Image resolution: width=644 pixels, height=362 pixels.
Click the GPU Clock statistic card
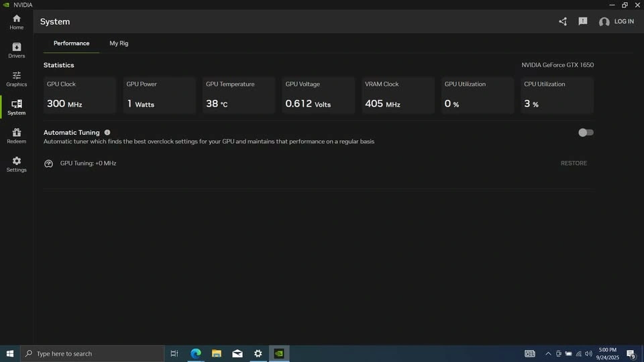click(x=80, y=95)
